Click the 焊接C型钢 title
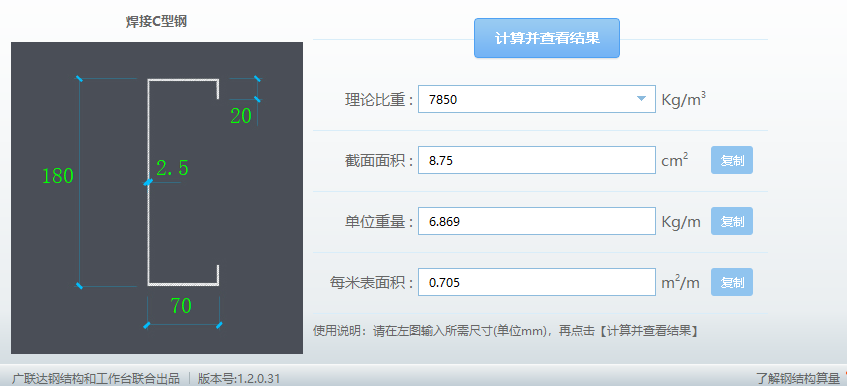This screenshot has width=847, height=386. point(157,22)
